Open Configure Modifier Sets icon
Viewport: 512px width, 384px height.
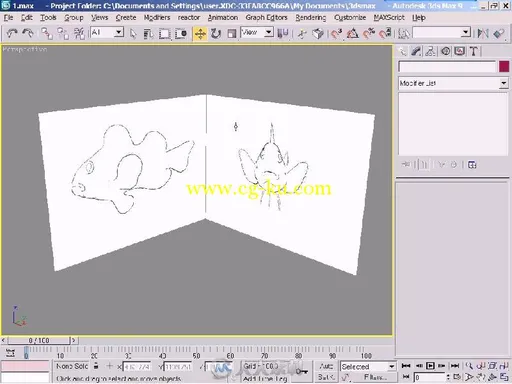[472, 165]
